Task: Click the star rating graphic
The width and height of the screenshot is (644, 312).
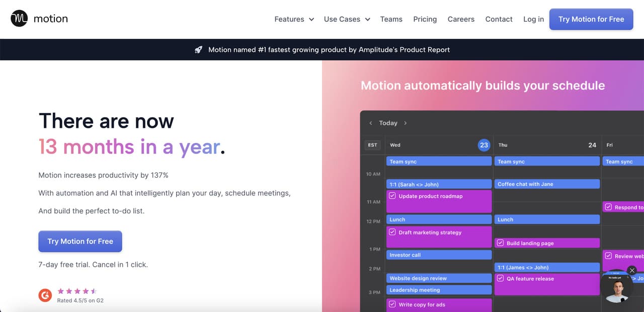Action: coord(77,291)
